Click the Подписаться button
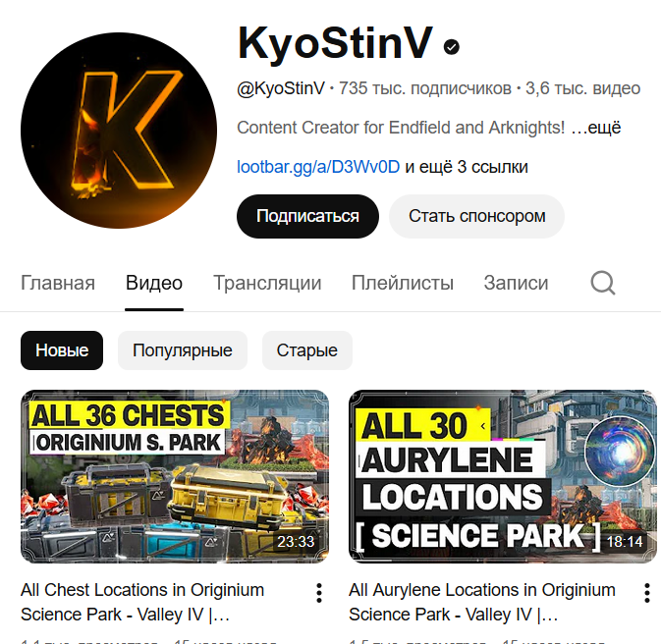 point(307,216)
